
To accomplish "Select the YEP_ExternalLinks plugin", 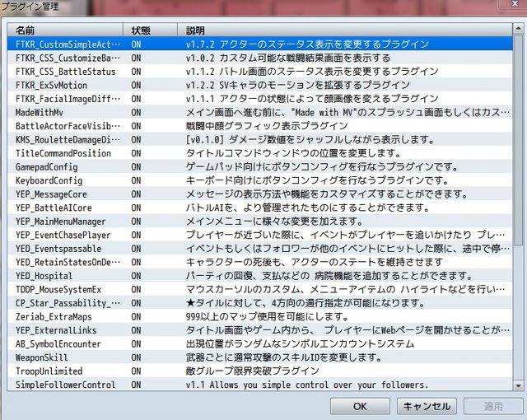I will point(260,330).
